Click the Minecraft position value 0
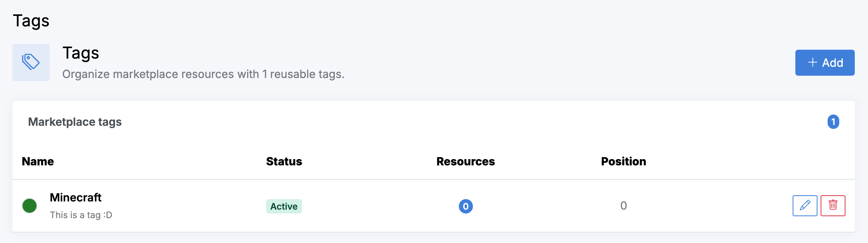Viewport: 868px width, 243px height. click(623, 206)
